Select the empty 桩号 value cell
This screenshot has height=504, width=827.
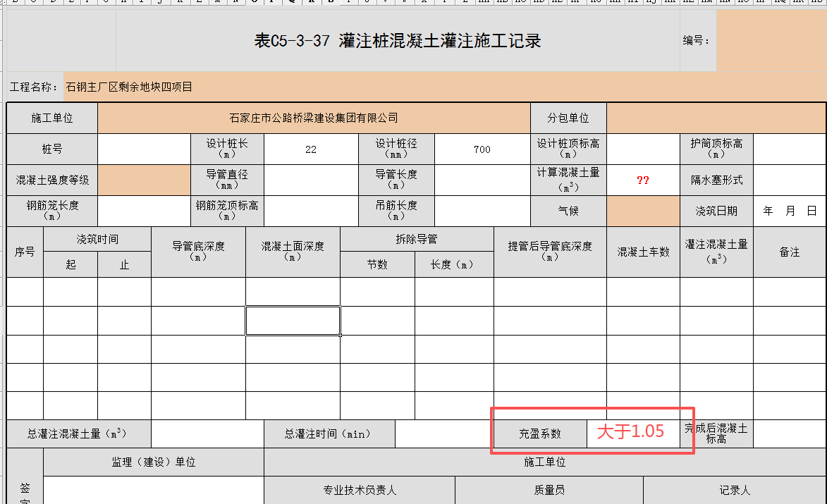144,149
